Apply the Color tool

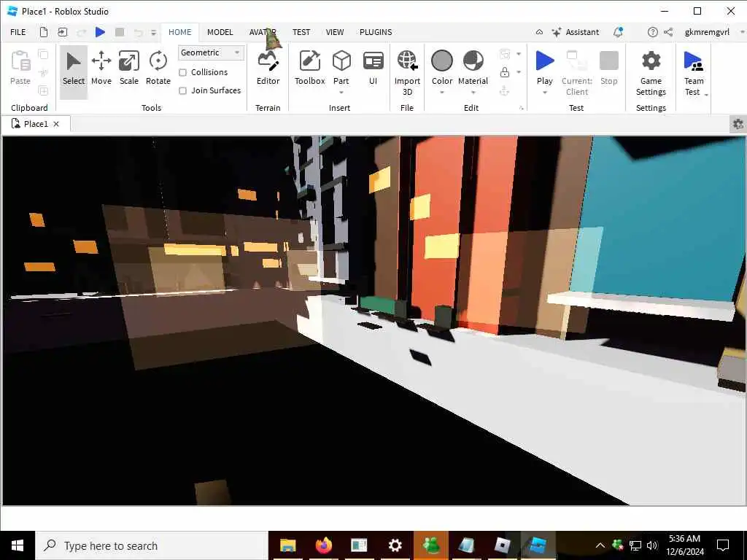[441, 66]
